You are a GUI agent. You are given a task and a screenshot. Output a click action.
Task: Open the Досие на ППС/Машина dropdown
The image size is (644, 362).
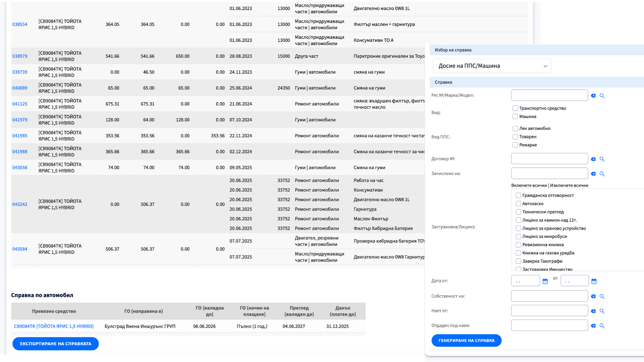pos(492,66)
